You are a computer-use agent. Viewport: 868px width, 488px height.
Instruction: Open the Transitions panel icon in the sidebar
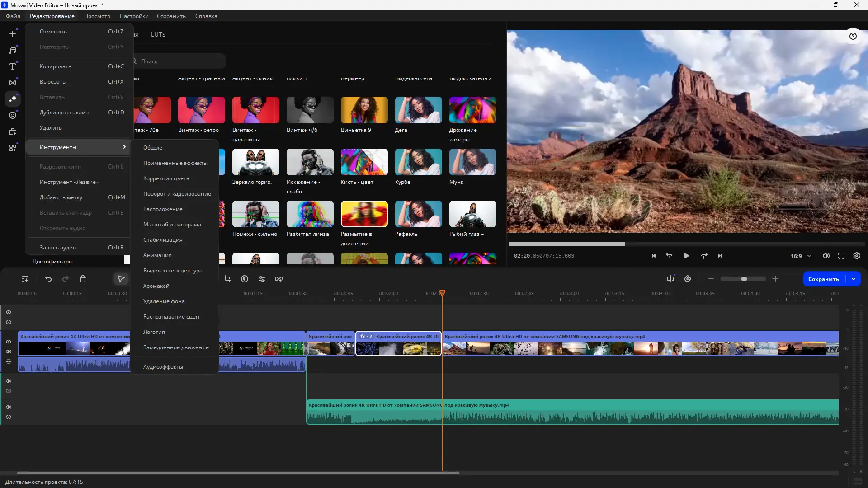click(13, 83)
